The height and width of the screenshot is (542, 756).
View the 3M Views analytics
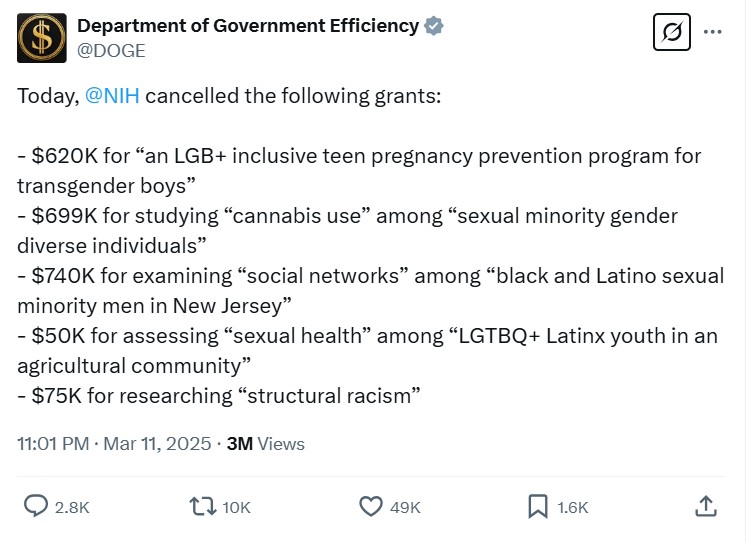point(265,443)
